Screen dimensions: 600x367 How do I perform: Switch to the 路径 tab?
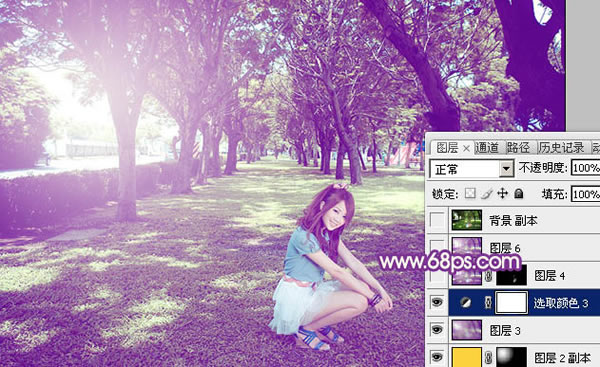click(518, 148)
